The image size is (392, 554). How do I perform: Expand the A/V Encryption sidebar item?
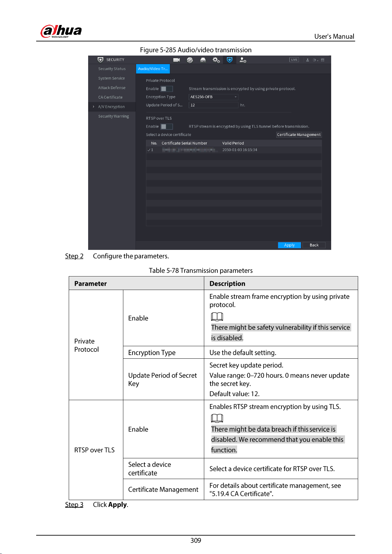click(111, 107)
